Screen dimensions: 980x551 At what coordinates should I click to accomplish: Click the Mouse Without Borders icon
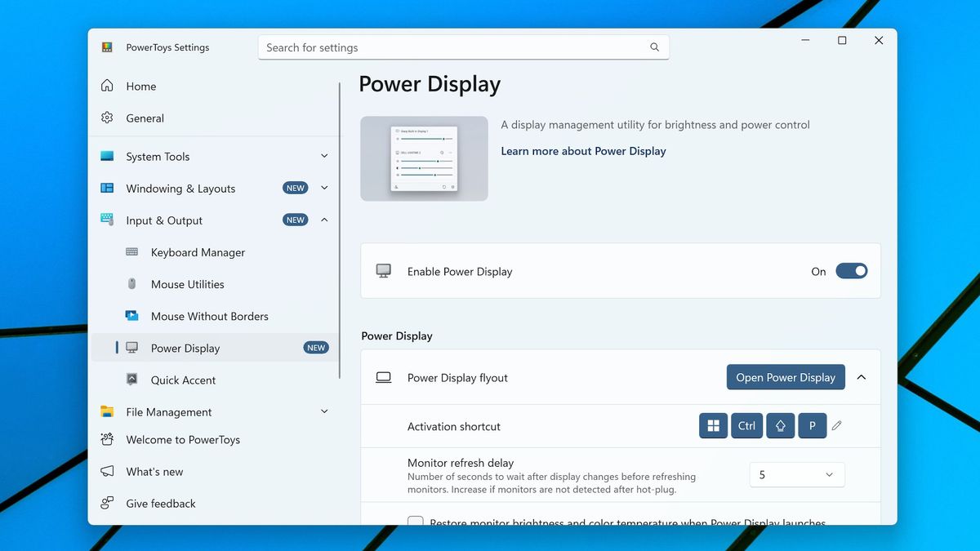click(x=132, y=316)
